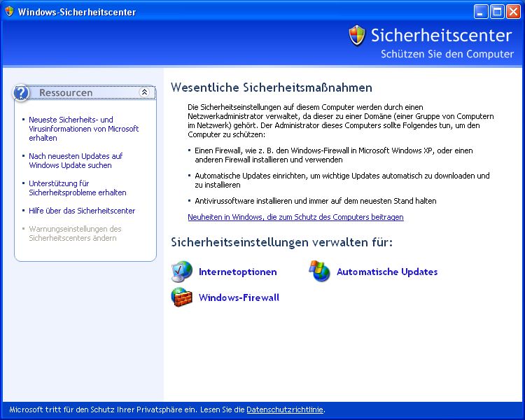The height and width of the screenshot is (420, 525).
Task: Click the Schützen Sie den Computer subtitle
Action: click(447, 54)
